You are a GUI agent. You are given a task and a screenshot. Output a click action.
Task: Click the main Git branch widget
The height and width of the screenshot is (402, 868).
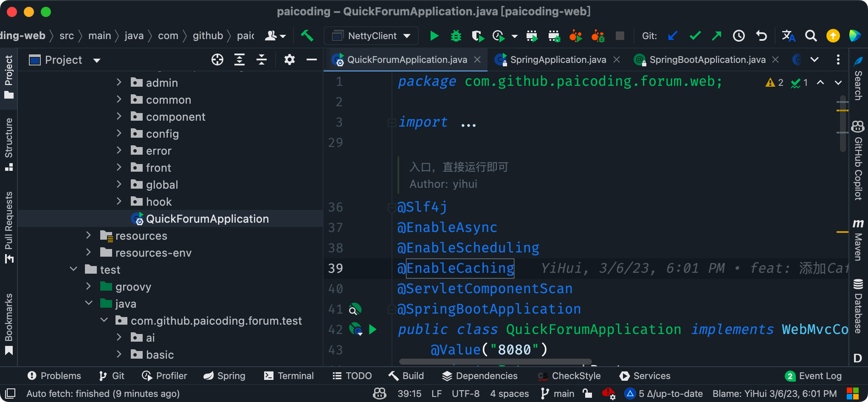tap(558, 394)
